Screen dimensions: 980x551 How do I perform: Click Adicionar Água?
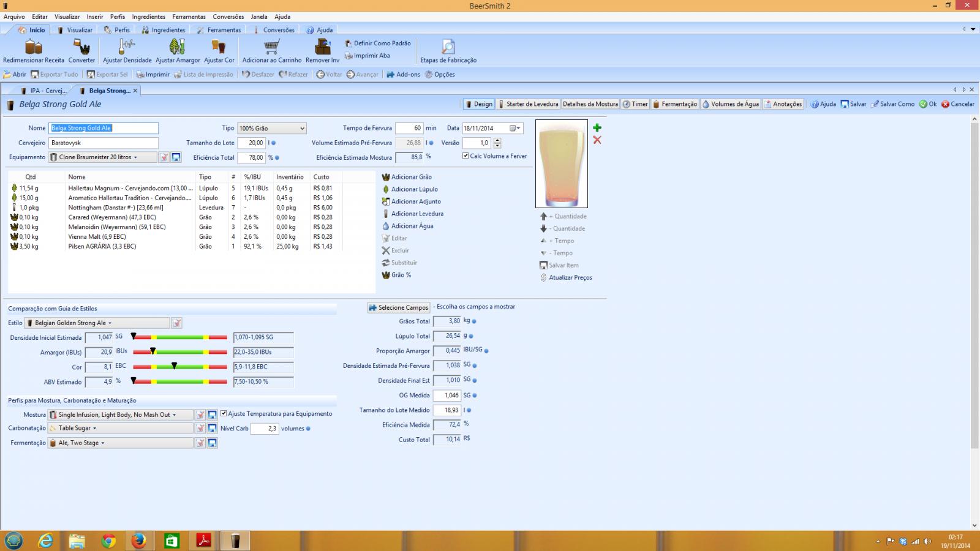[x=407, y=226]
